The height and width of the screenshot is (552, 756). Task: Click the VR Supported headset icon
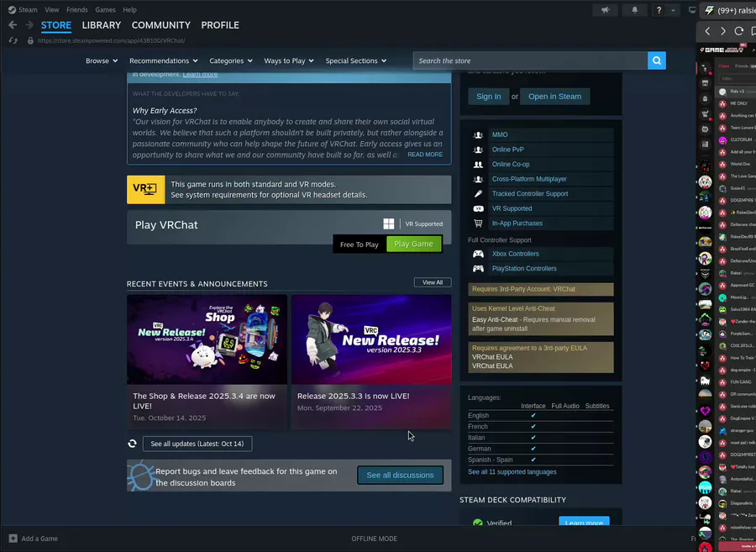(478, 208)
